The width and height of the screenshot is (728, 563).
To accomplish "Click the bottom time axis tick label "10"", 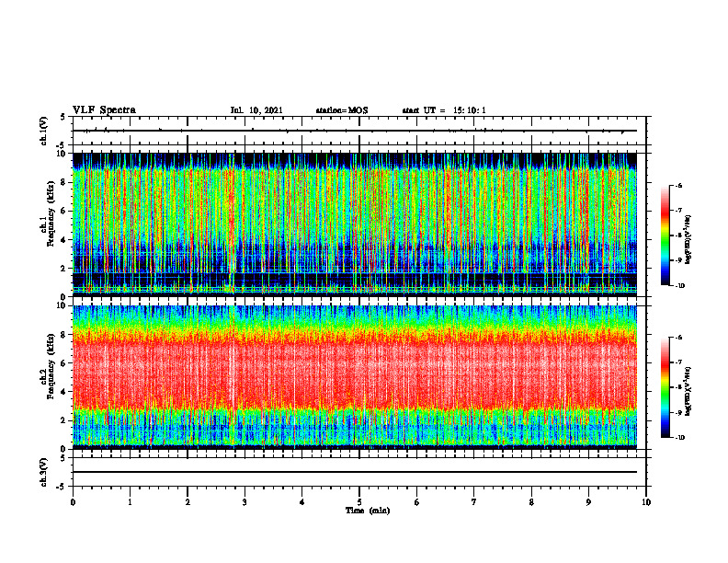I will click(x=646, y=502).
